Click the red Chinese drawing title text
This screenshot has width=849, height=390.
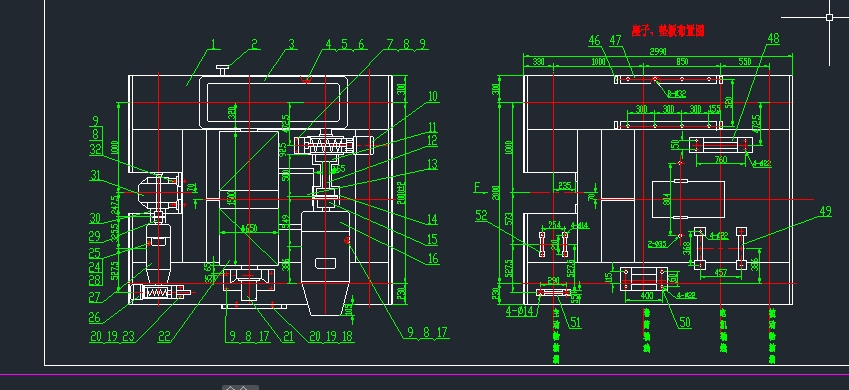(668, 30)
